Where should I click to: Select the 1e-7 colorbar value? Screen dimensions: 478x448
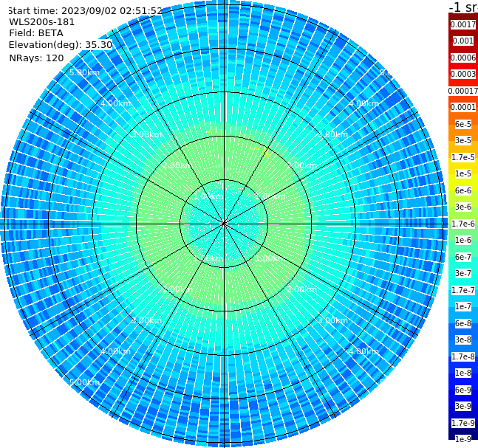[x=463, y=306]
